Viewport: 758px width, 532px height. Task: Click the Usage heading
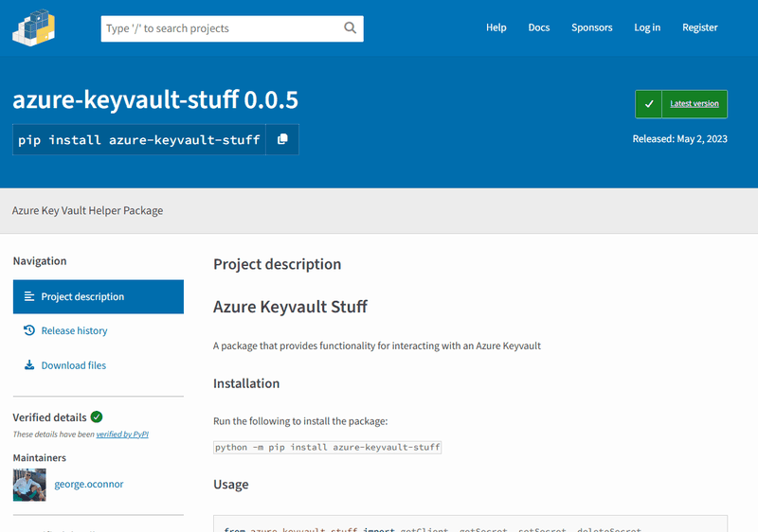231,485
